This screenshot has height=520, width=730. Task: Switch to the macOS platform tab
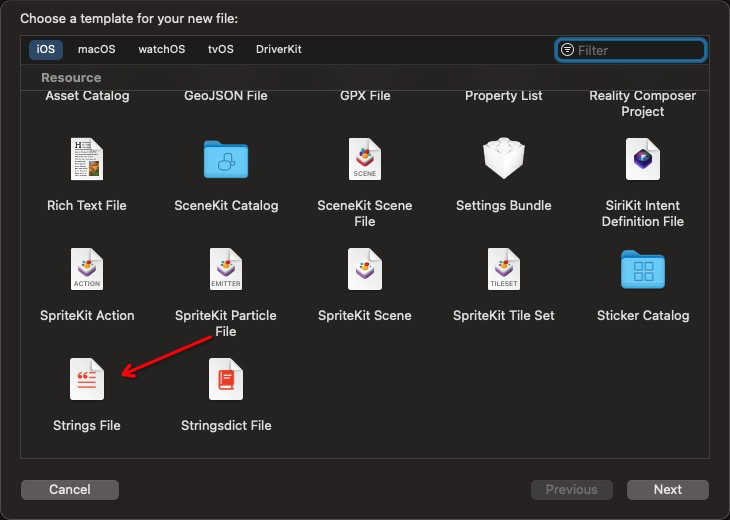coord(97,49)
